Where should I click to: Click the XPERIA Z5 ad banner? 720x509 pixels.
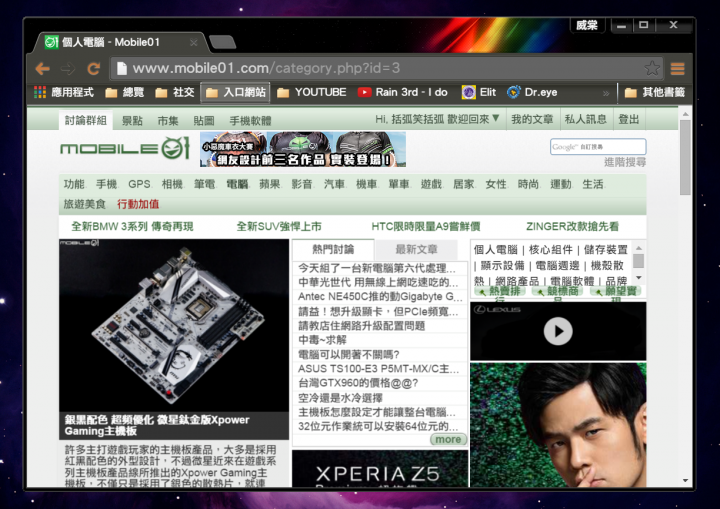click(x=380, y=469)
